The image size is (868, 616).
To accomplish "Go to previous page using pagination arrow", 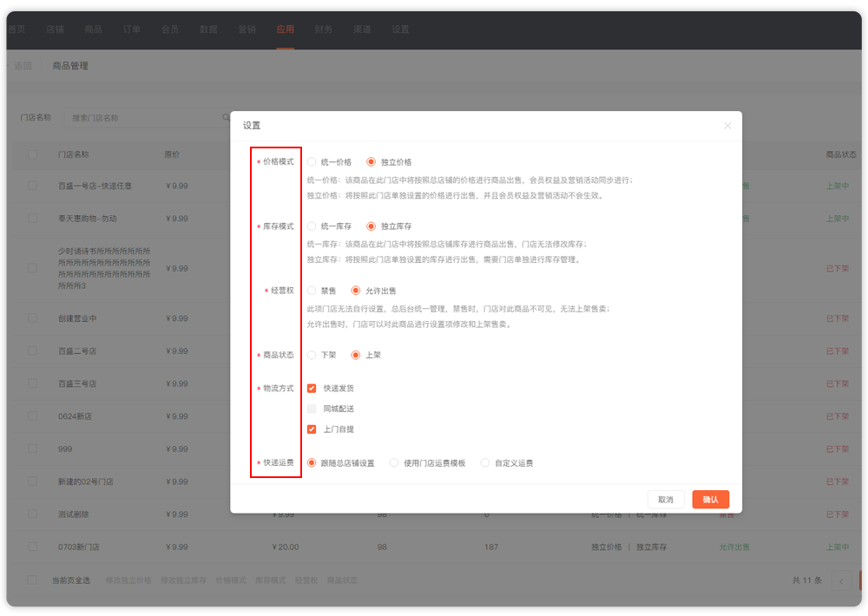I will (x=839, y=580).
